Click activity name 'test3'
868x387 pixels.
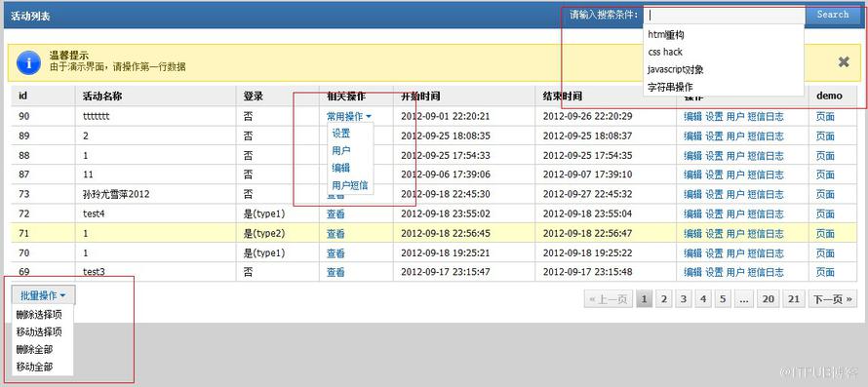tap(94, 272)
